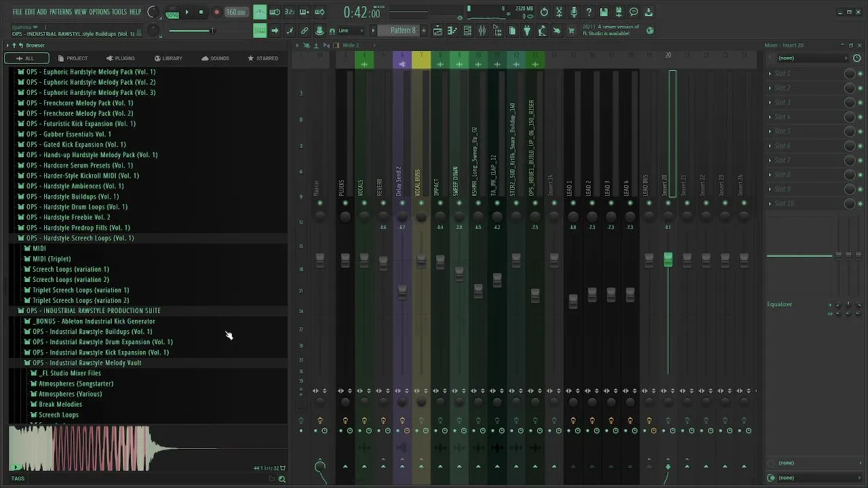This screenshot has width=868, height=488.
Task: Toggle PAT/SONG mode switch
Action: 172,12
